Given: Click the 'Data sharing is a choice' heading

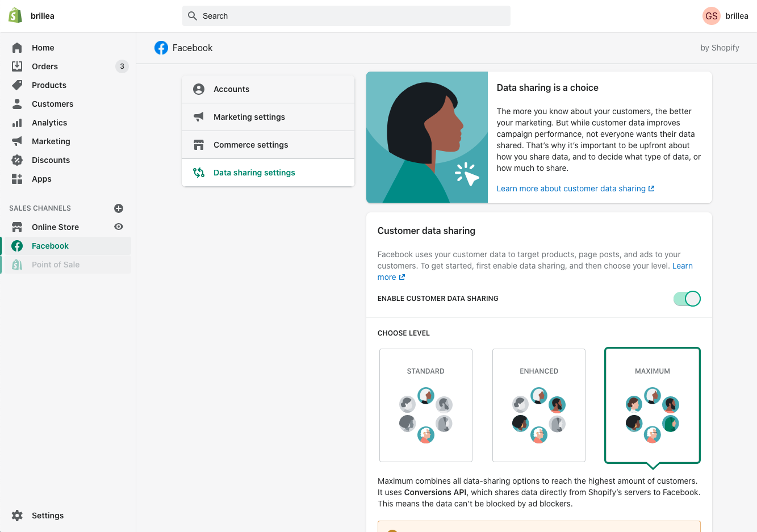Looking at the screenshot, I should [547, 87].
